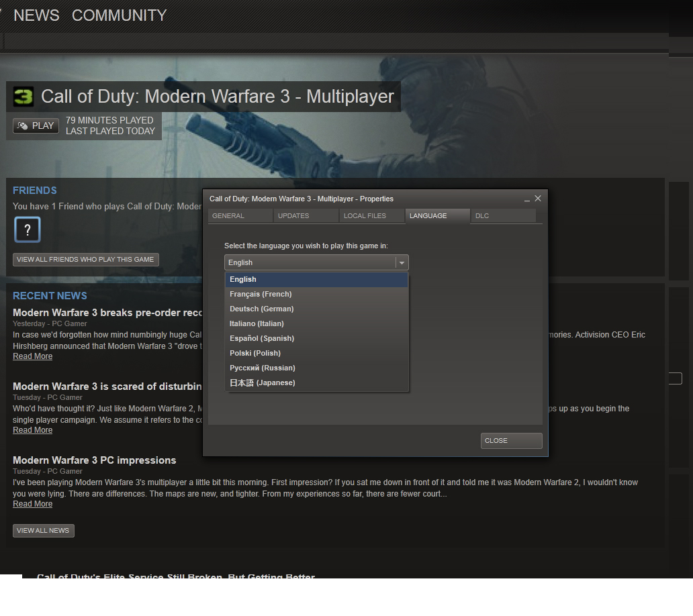
Task: Click the View All News button
Action: point(43,531)
